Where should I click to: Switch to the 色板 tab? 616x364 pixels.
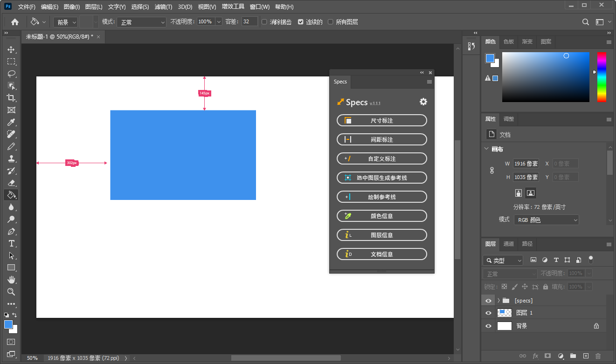pos(508,41)
